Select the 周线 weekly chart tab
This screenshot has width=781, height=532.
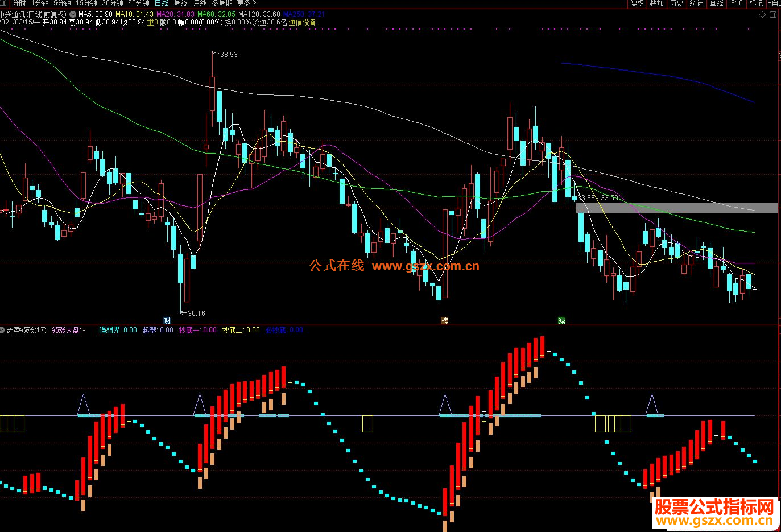[181, 3]
